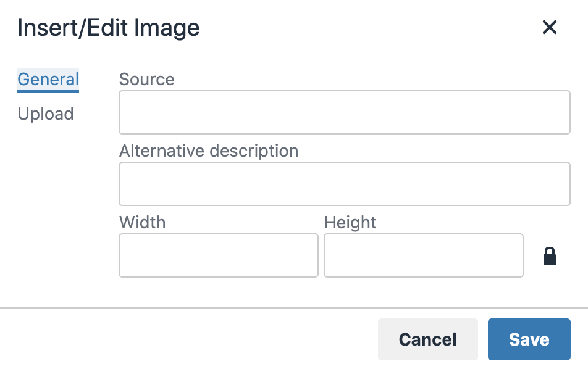Click the Source field label

[x=146, y=80]
